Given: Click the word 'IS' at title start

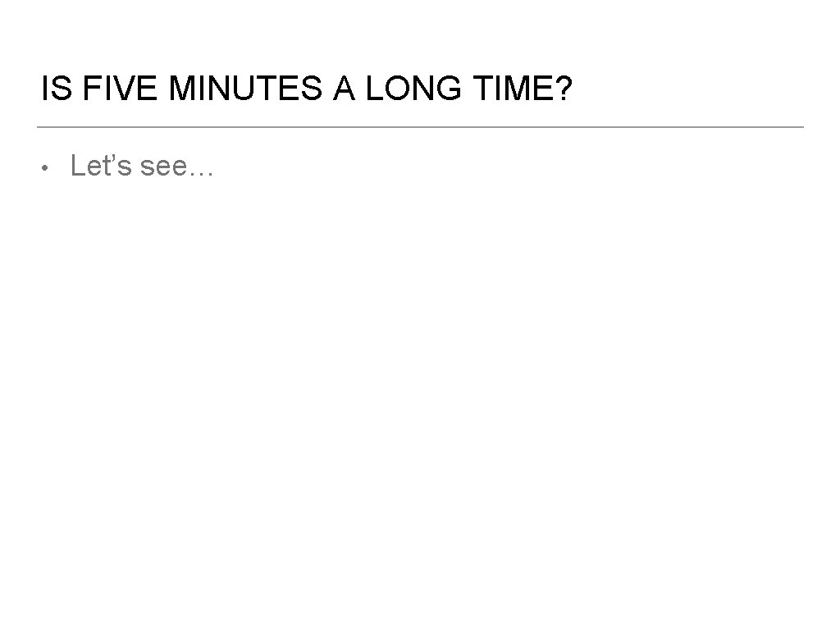Looking at the screenshot, I should pos(57,88).
